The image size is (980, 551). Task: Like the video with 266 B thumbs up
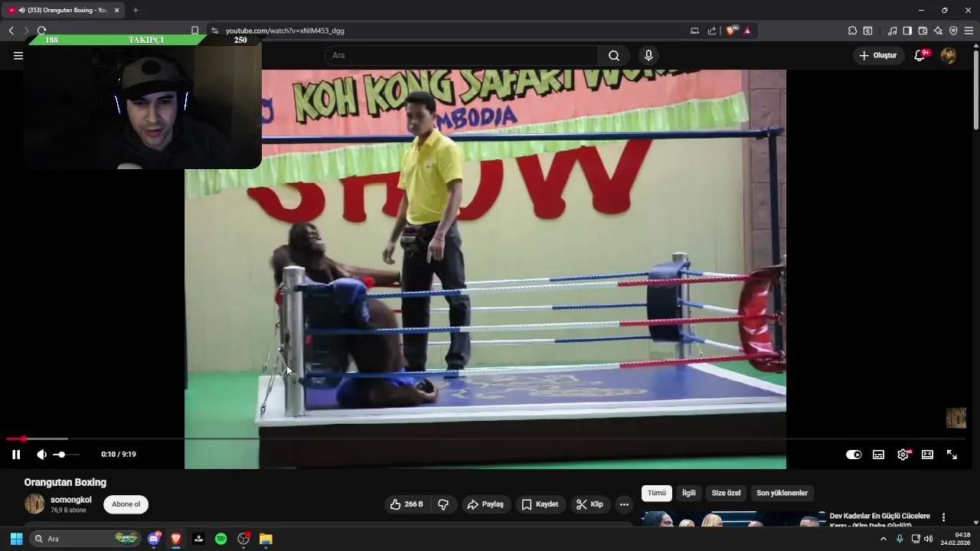point(407,504)
